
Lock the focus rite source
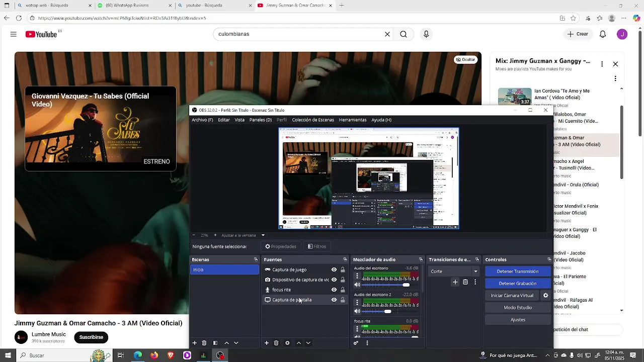click(343, 290)
